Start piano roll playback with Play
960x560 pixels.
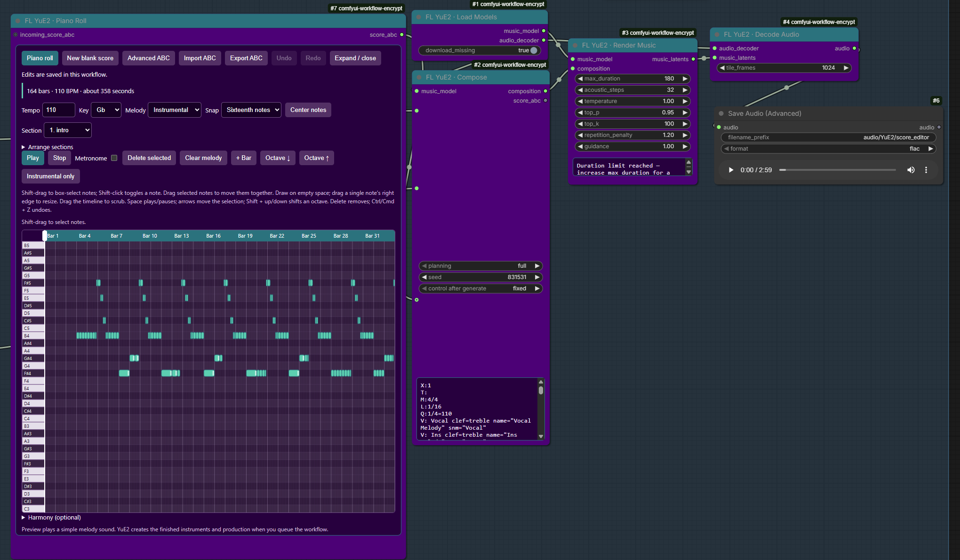[33, 158]
